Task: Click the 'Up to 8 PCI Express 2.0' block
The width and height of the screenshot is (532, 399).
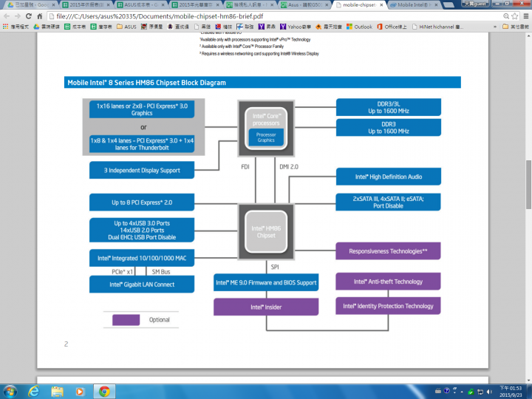Action: coord(142,202)
